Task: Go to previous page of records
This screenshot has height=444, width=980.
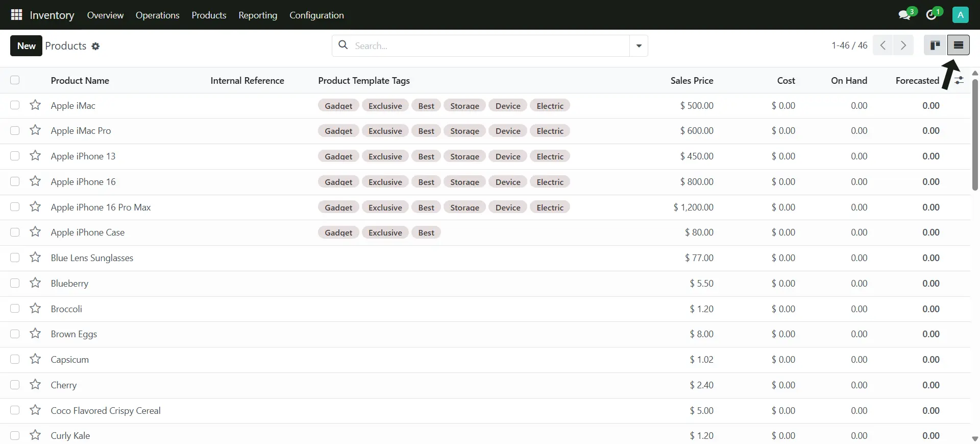Action: [883, 45]
